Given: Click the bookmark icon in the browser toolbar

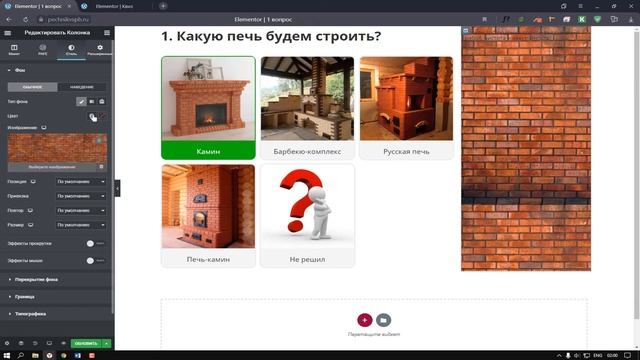Looking at the screenshot, I should point(484,19).
